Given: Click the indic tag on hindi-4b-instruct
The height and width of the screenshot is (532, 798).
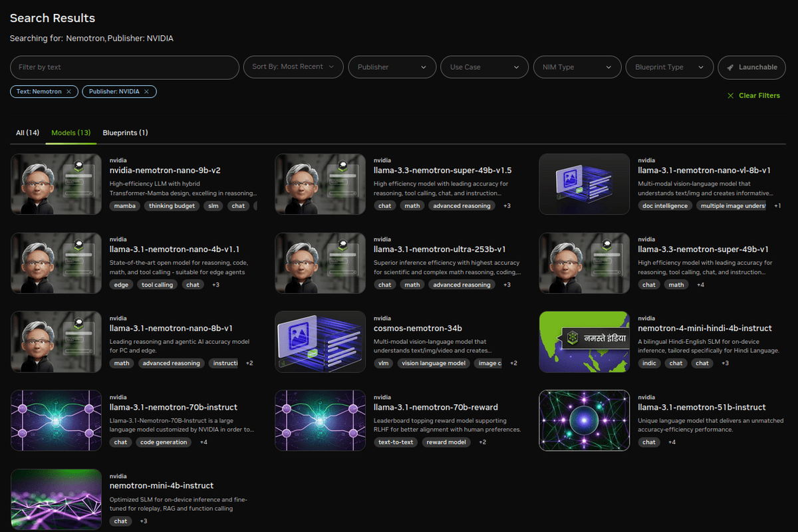Looking at the screenshot, I should coord(649,364).
